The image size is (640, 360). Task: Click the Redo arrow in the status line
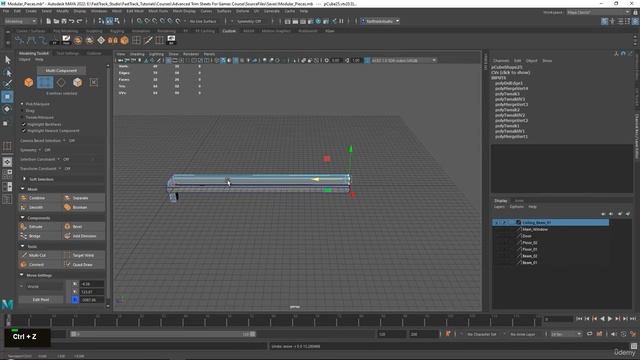pyautogui.click(x=80, y=21)
